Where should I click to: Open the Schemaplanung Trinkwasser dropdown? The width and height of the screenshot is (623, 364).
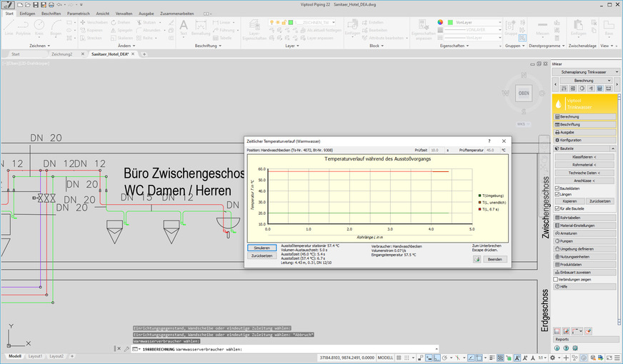[586, 72]
